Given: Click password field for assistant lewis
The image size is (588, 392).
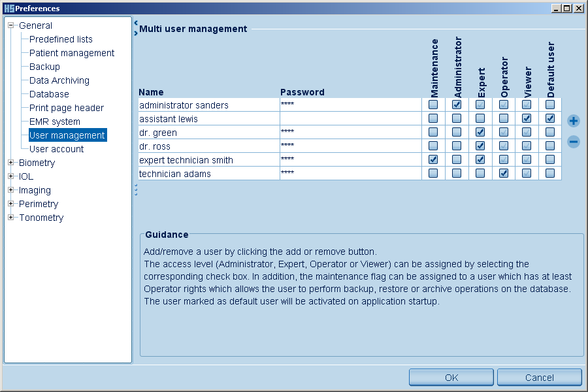Looking at the screenshot, I should (350, 119).
